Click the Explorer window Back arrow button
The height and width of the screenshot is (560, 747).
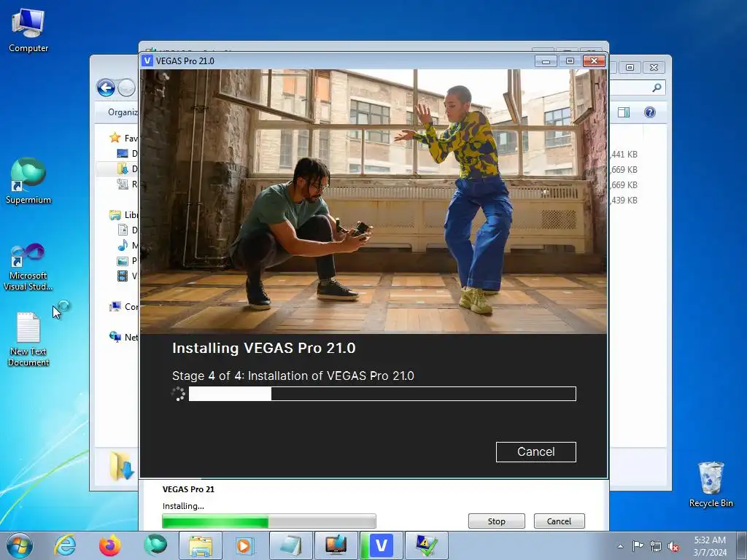[x=106, y=87]
